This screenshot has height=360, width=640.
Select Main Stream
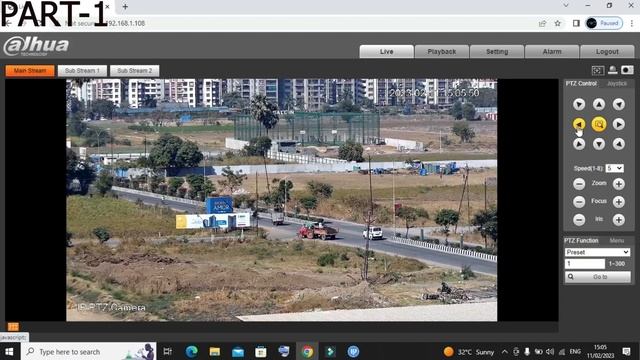[30, 71]
